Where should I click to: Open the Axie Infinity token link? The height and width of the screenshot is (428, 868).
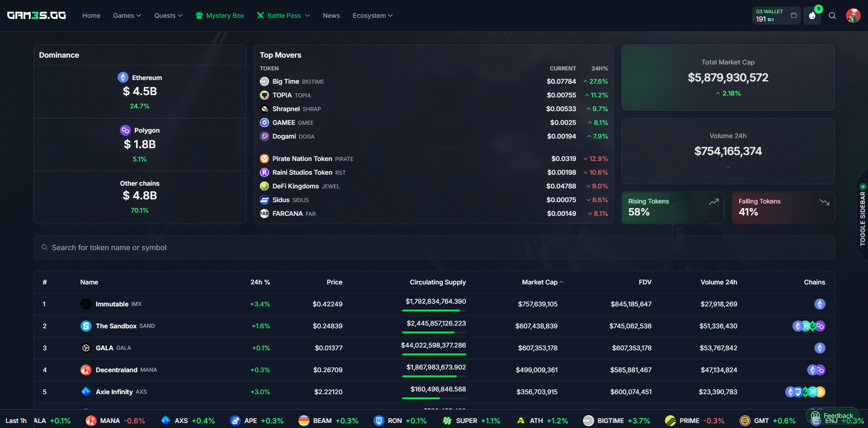coord(114,392)
